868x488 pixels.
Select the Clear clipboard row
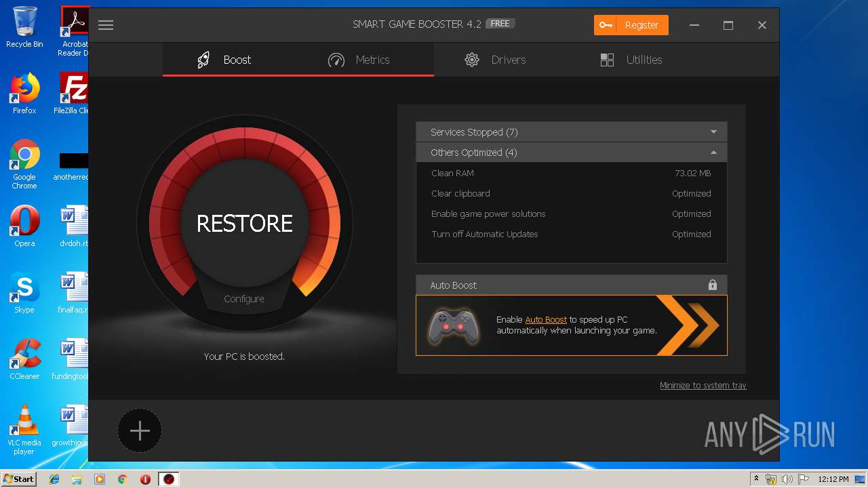click(x=571, y=193)
